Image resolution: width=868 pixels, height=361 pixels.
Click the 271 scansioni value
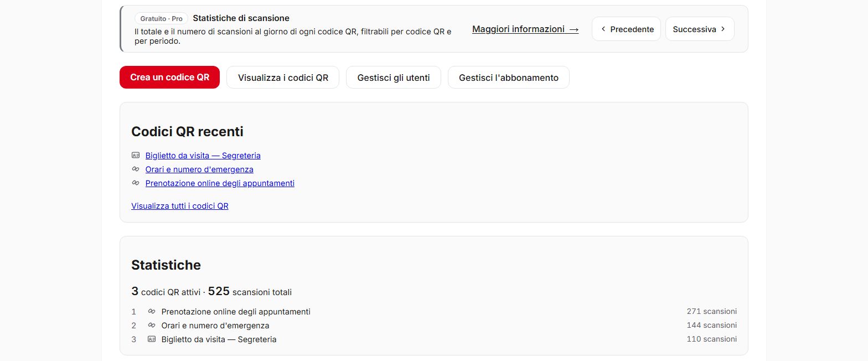(712, 312)
